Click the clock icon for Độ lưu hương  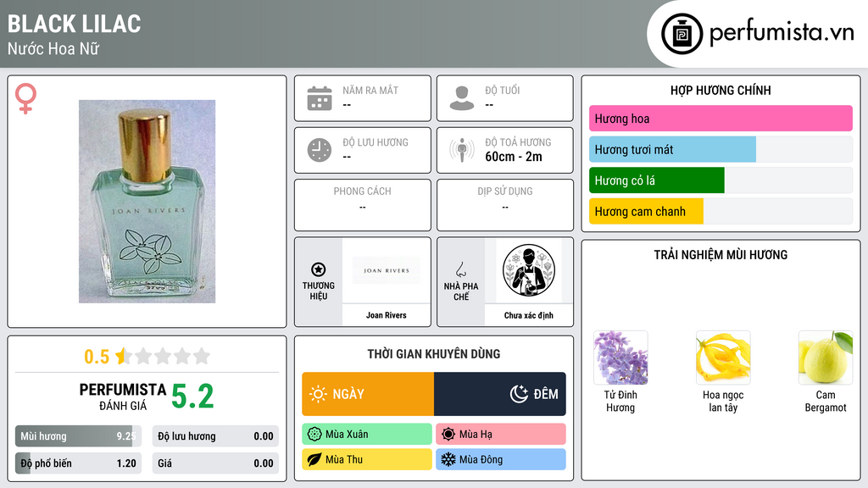[320, 150]
